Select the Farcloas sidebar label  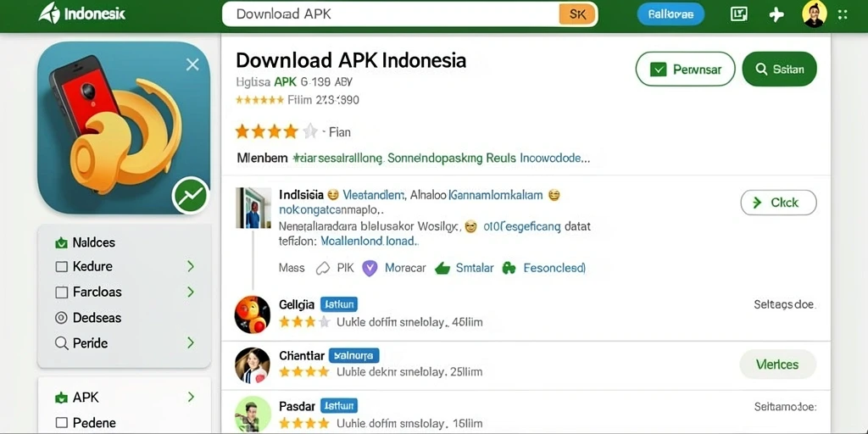coord(97,292)
